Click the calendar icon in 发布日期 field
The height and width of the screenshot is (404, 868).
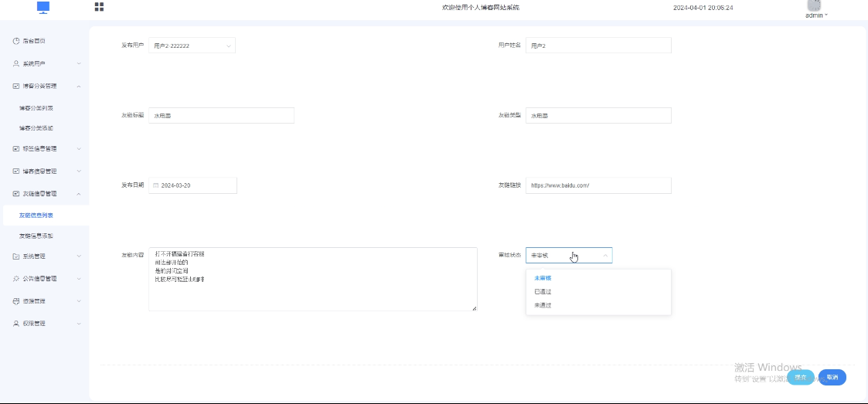pyautogui.click(x=155, y=185)
